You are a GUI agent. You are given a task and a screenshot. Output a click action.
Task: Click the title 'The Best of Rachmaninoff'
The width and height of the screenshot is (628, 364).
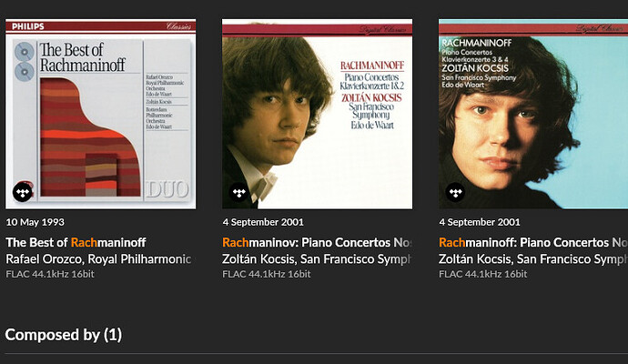point(76,243)
